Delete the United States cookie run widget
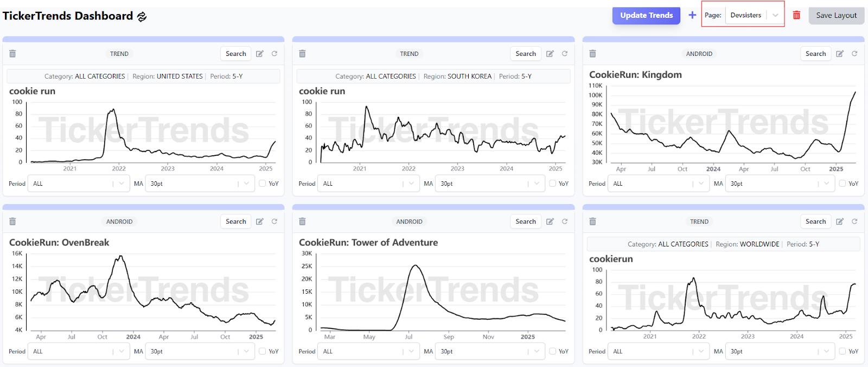 (12, 54)
